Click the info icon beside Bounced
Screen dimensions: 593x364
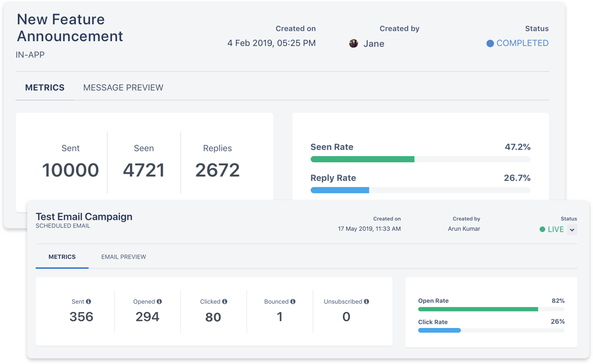point(293,302)
